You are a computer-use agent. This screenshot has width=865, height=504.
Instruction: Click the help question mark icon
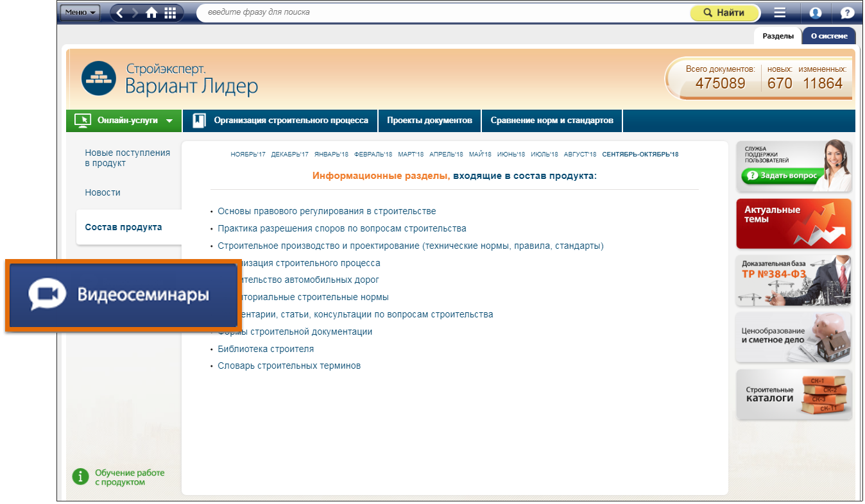click(x=847, y=13)
